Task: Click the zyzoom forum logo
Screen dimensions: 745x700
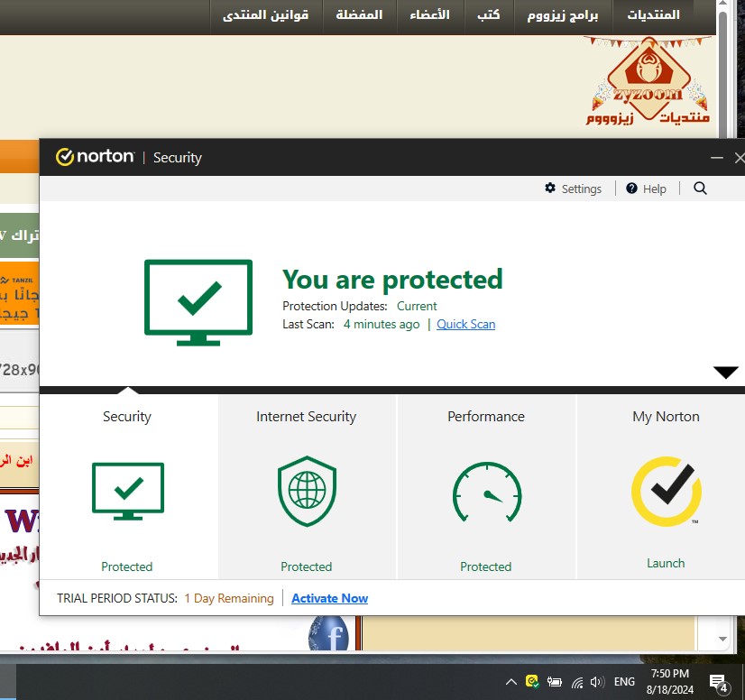Action: [x=648, y=81]
